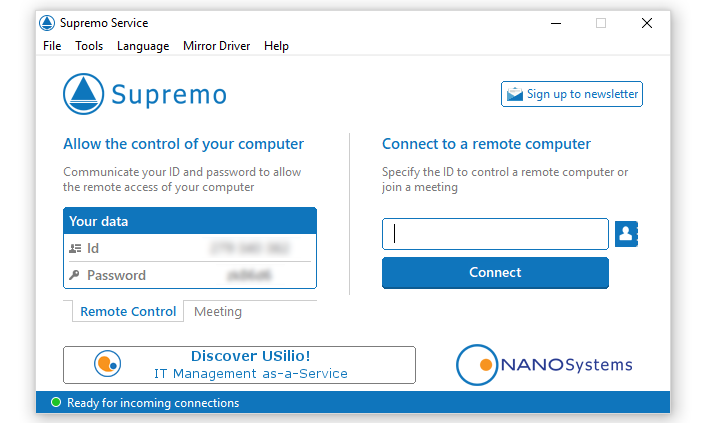Open the Mirror Driver menu
This screenshot has height=423, width=705.
tap(216, 46)
